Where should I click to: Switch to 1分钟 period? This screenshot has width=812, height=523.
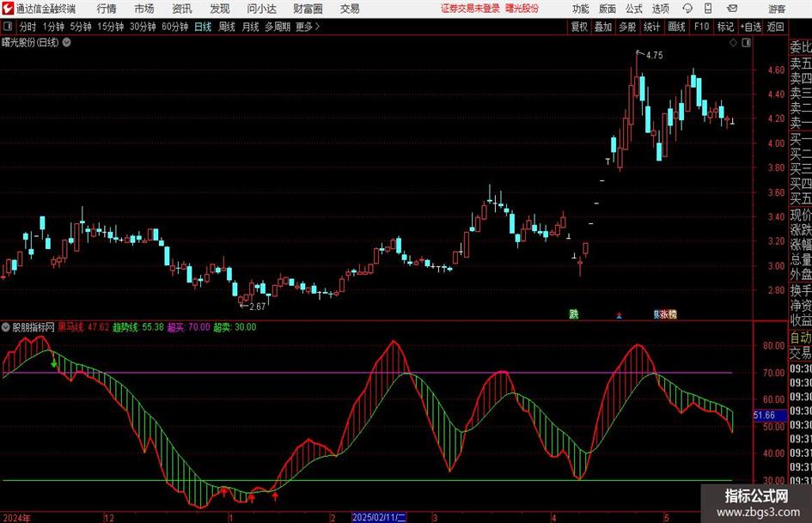pyautogui.click(x=53, y=27)
